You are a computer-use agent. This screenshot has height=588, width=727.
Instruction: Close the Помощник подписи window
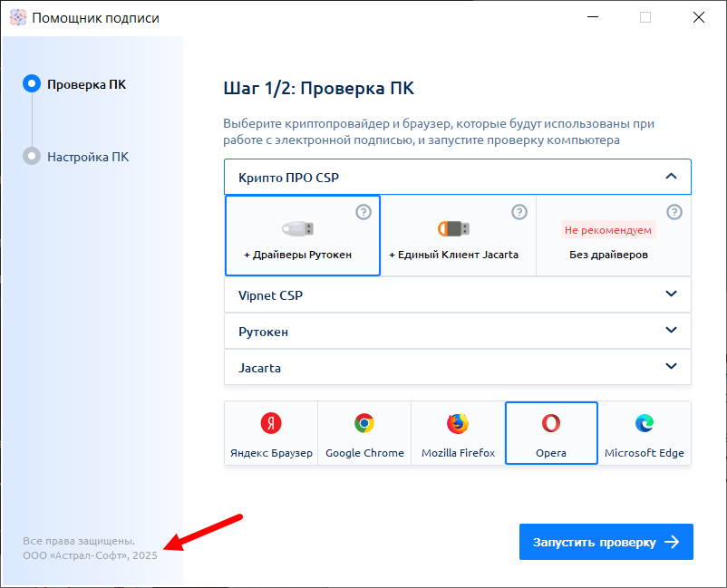tap(698, 17)
